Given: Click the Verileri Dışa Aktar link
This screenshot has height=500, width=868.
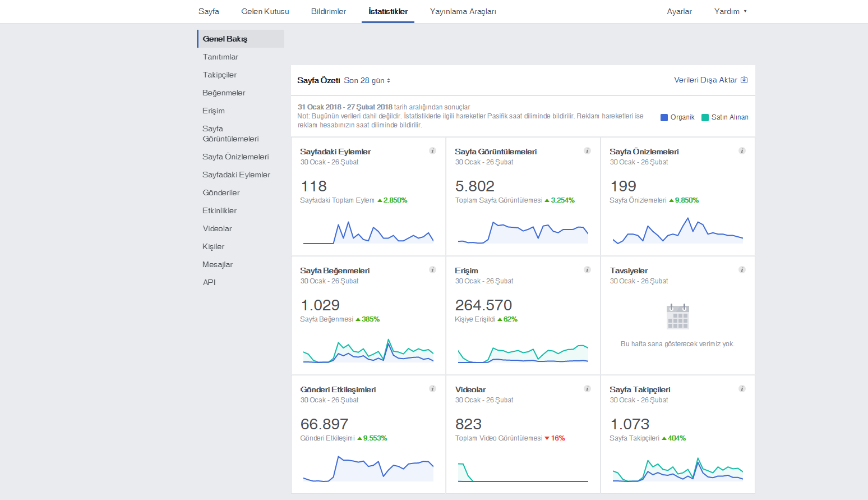Looking at the screenshot, I should coord(705,80).
